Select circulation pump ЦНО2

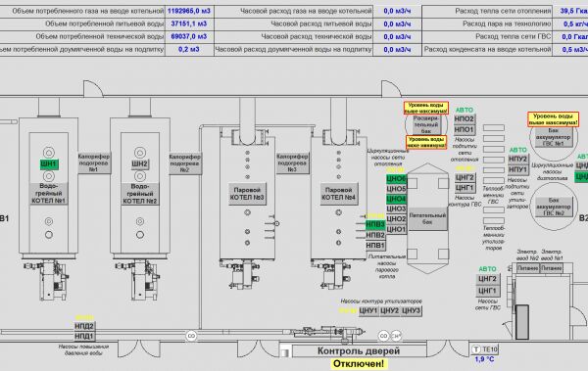point(396,219)
